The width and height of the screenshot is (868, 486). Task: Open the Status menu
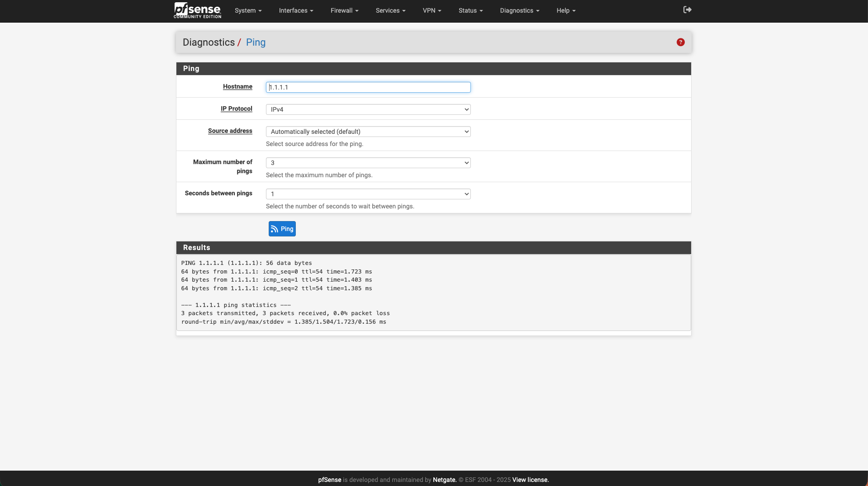click(x=470, y=10)
